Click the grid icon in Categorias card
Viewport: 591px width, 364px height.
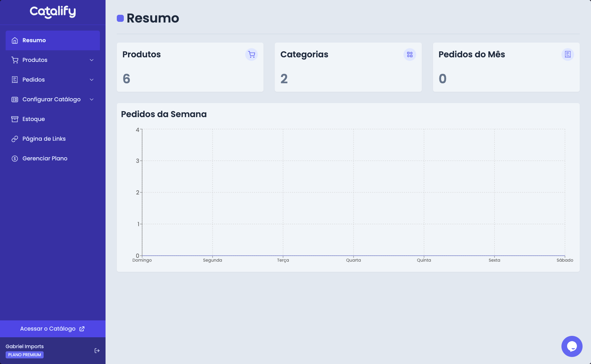(x=409, y=55)
